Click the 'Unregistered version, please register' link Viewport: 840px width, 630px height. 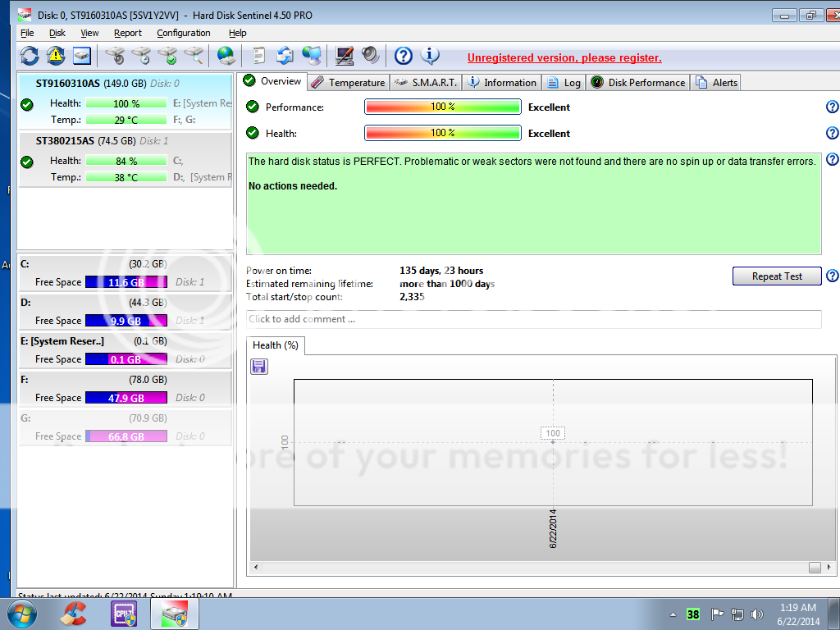[x=564, y=58]
